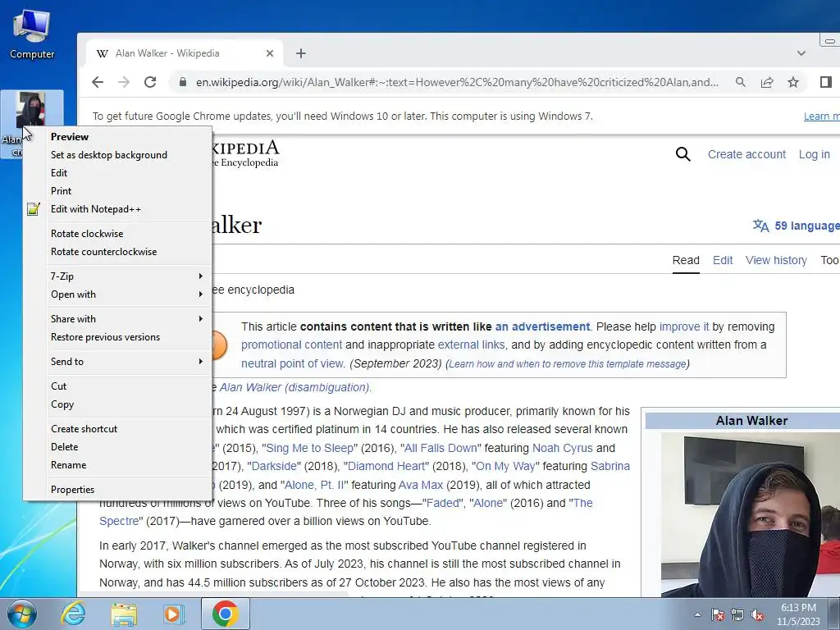Follow 'neutral point of view' link
The width and height of the screenshot is (840, 630).
292,363
